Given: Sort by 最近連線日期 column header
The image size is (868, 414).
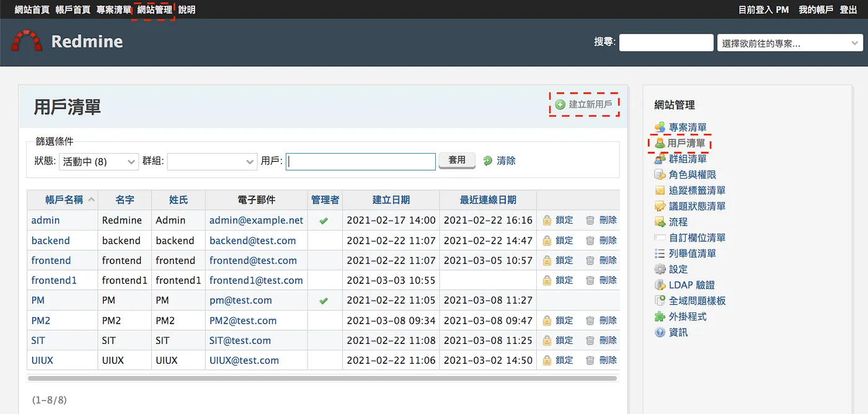Looking at the screenshot, I should (x=488, y=200).
